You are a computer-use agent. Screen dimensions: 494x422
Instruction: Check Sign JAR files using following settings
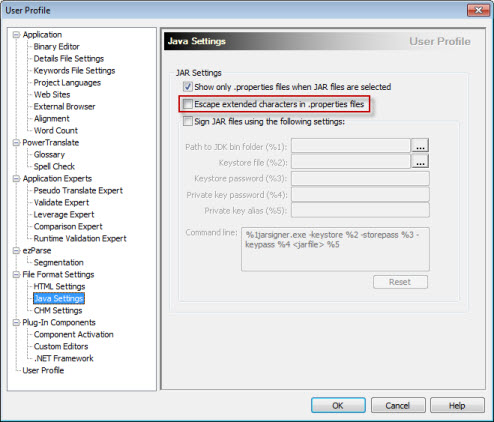[x=188, y=121]
